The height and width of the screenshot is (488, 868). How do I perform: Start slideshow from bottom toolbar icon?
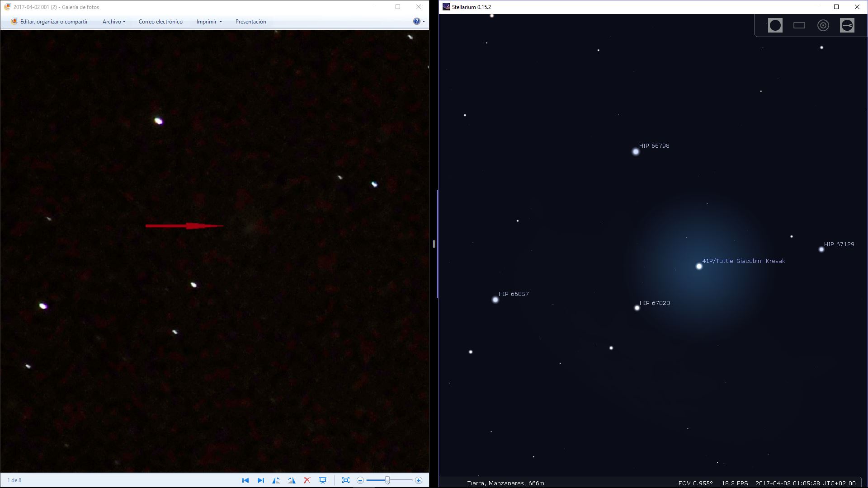tap(323, 480)
